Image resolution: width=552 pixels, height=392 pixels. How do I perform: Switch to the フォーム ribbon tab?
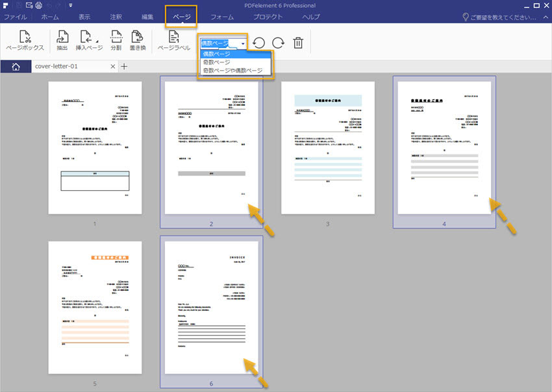222,17
